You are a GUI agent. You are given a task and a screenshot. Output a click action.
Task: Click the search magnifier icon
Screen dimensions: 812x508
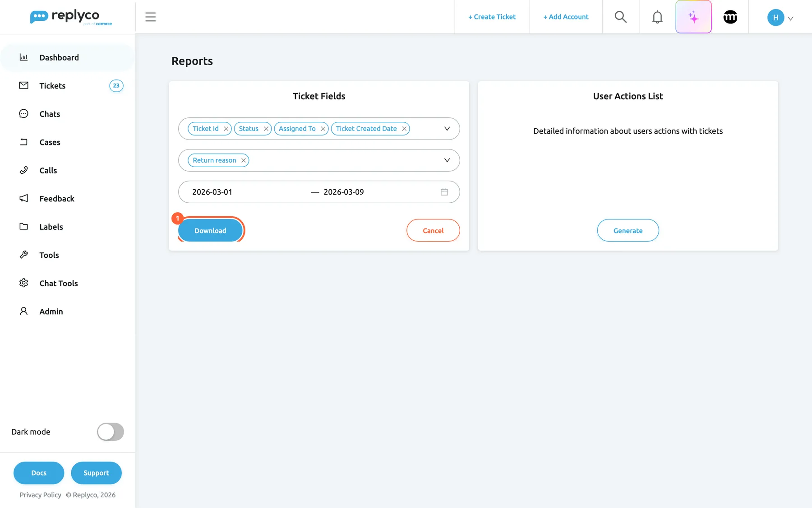(621, 17)
